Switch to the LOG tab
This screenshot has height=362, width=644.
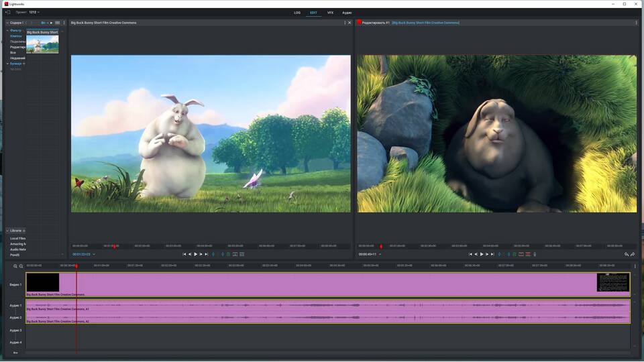(x=297, y=12)
